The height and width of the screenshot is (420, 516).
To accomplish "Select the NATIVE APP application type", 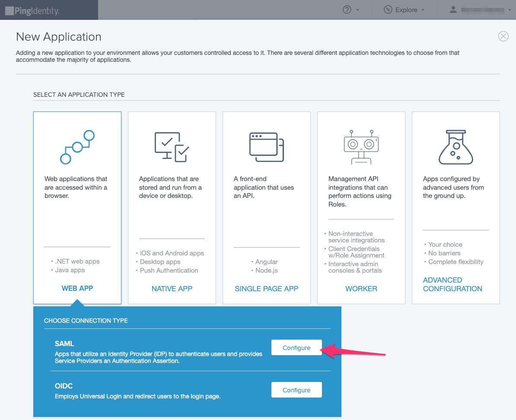I will click(172, 288).
